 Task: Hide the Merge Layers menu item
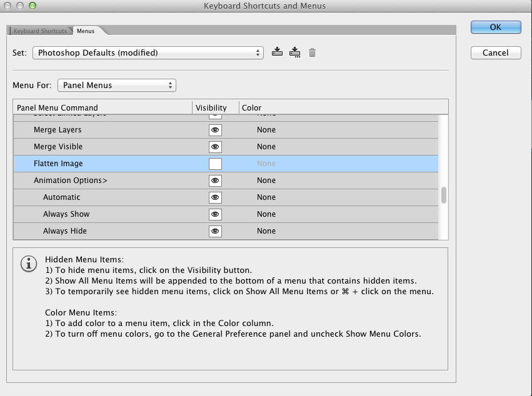[215, 130]
